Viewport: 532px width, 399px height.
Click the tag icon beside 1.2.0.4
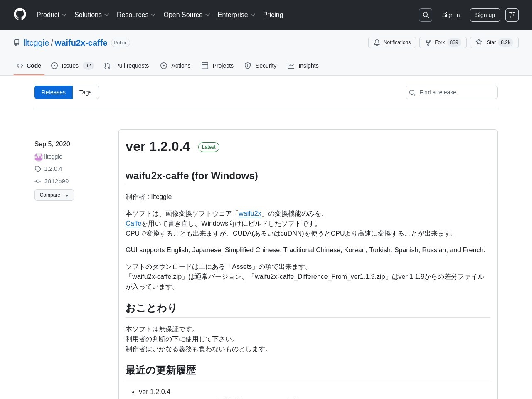tap(38, 169)
